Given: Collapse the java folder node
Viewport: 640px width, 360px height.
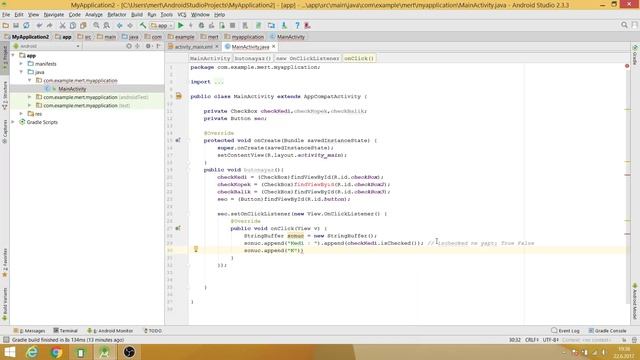Looking at the screenshot, I should click(21, 72).
